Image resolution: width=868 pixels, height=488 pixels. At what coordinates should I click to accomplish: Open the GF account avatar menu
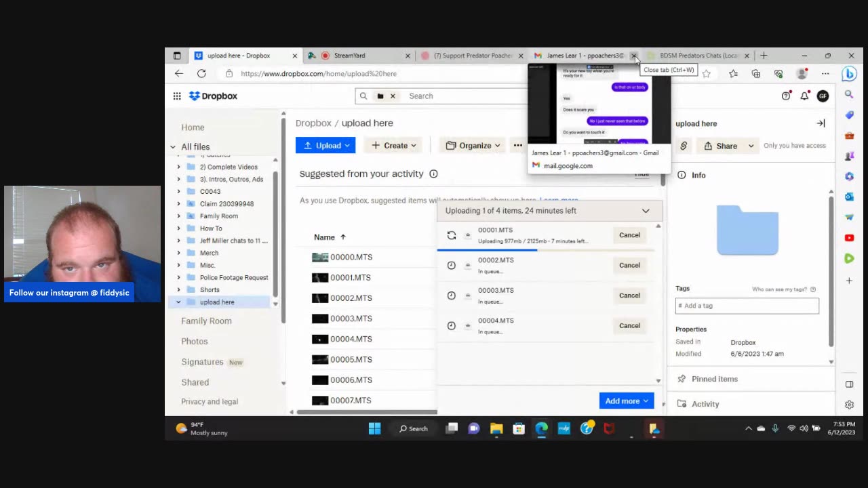[x=823, y=96]
